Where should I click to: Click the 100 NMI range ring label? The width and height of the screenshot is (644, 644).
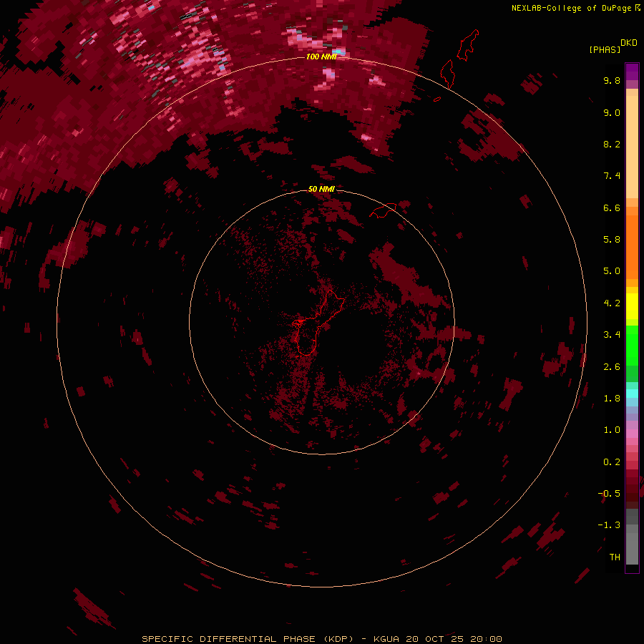[x=321, y=57]
